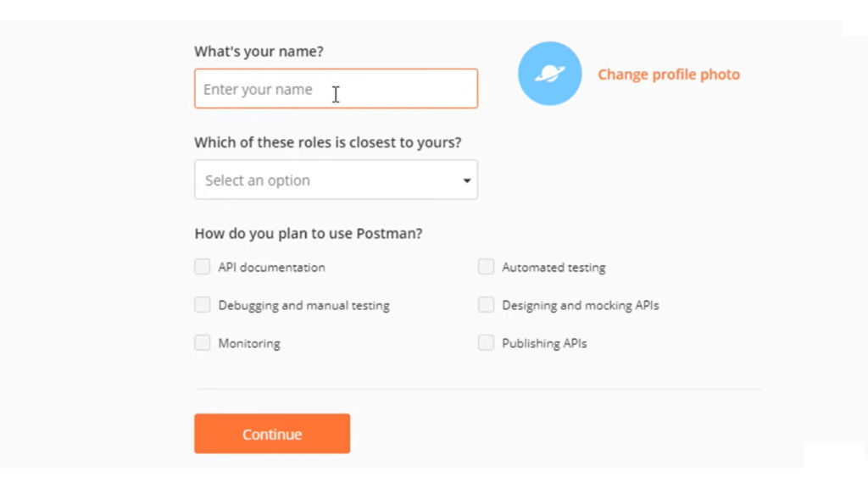
Task: Click the 'API documentation' label text
Action: (x=271, y=268)
